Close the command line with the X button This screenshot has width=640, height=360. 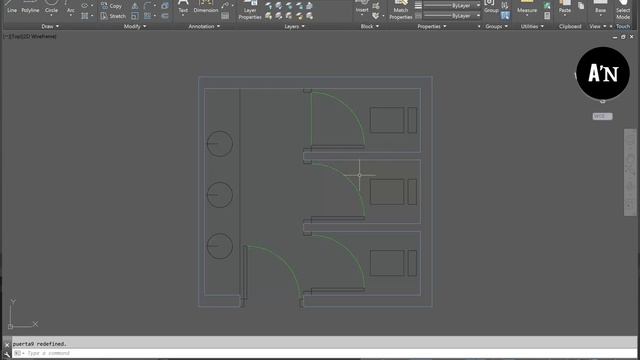click(7, 344)
